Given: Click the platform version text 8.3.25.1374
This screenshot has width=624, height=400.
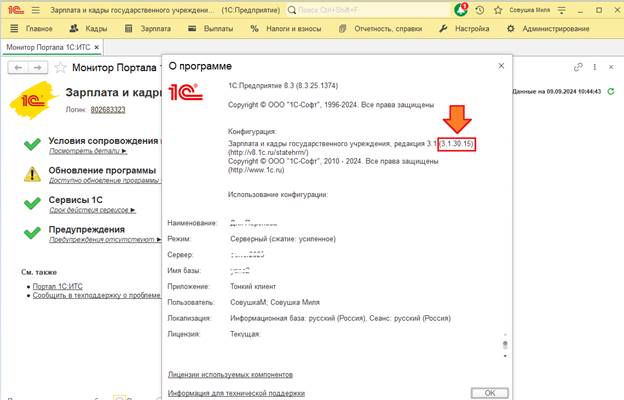Looking at the screenshot, I should pyautogui.click(x=317, y=86).
